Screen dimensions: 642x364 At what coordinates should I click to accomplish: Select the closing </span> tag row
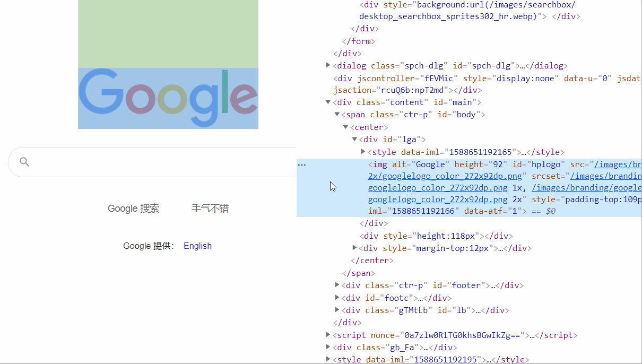359,273
